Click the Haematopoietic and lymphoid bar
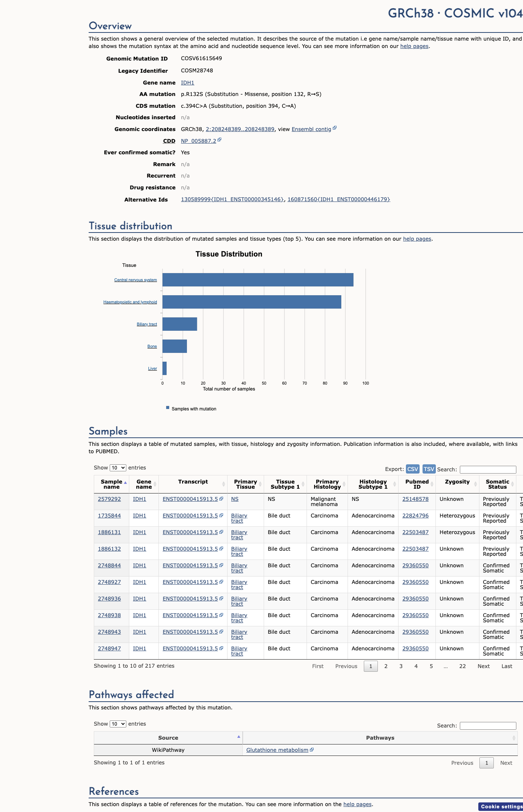This screenshot has height=812, width=523. 252,302
